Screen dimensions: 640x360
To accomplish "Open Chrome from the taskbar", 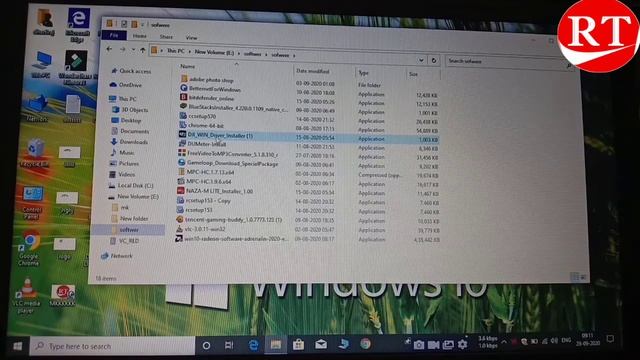I will click(x=365, y=344).
